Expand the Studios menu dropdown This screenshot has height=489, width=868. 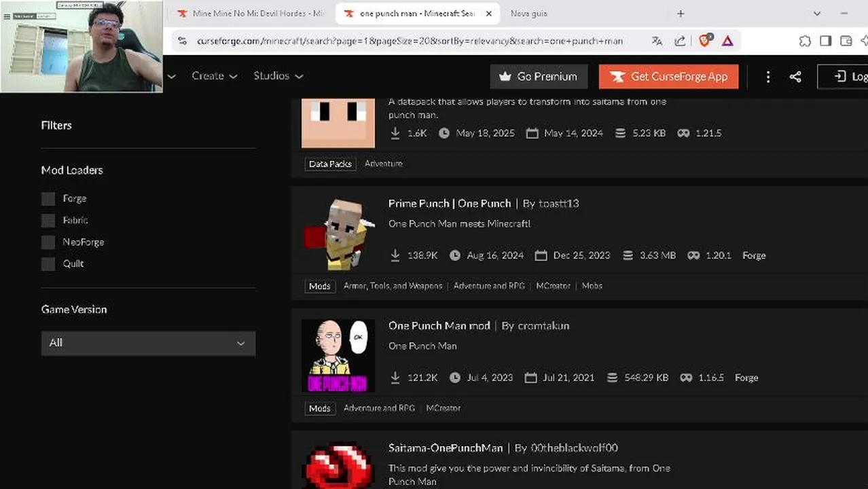(278, 76)
